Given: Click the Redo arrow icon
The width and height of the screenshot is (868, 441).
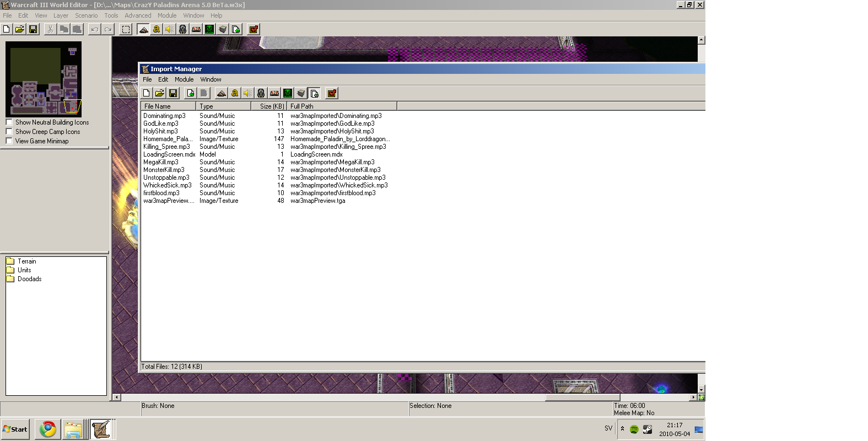Looking at the screenshot, I should (108, 29).
